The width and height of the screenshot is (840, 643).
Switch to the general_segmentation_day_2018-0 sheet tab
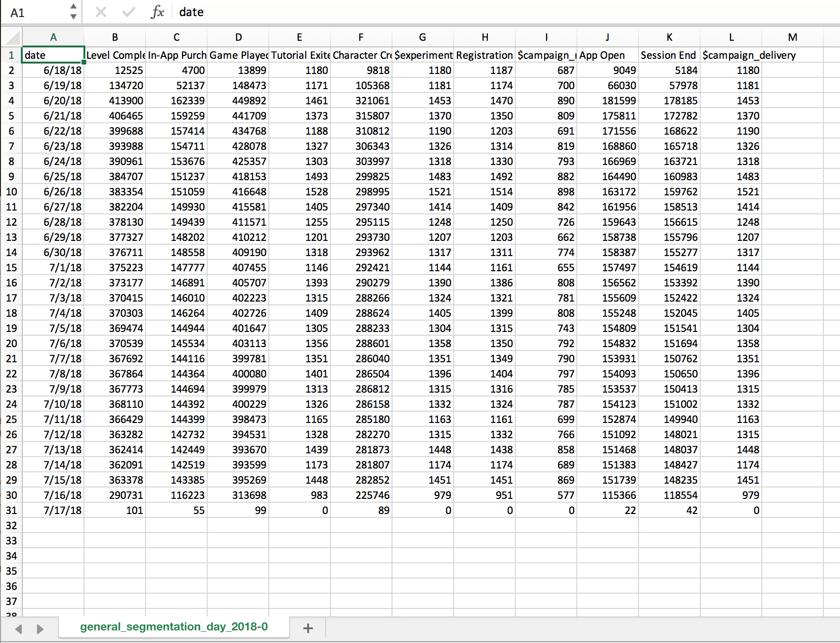(173, 626)
